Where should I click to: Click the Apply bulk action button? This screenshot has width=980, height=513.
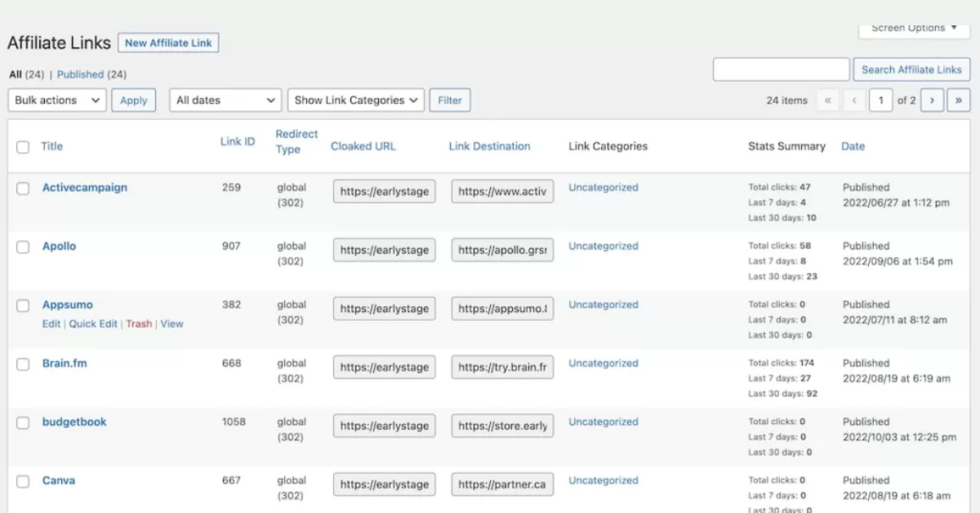pos(134,100)
